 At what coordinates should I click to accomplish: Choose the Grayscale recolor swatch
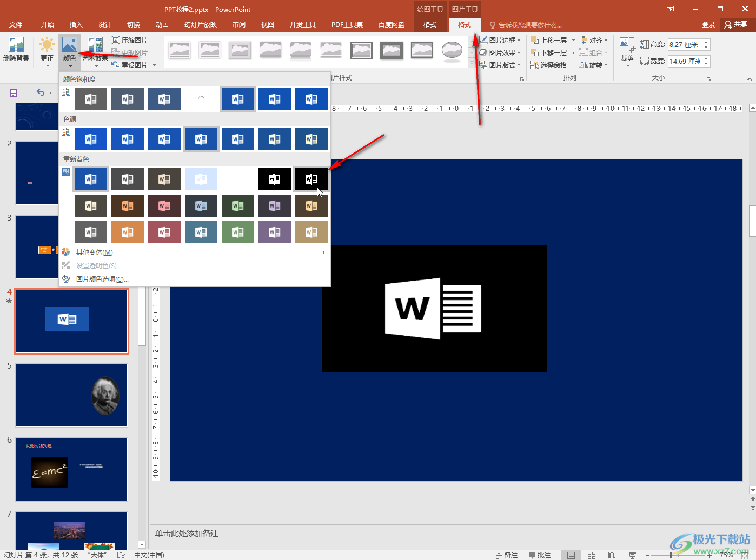click(x=128, y=179)
